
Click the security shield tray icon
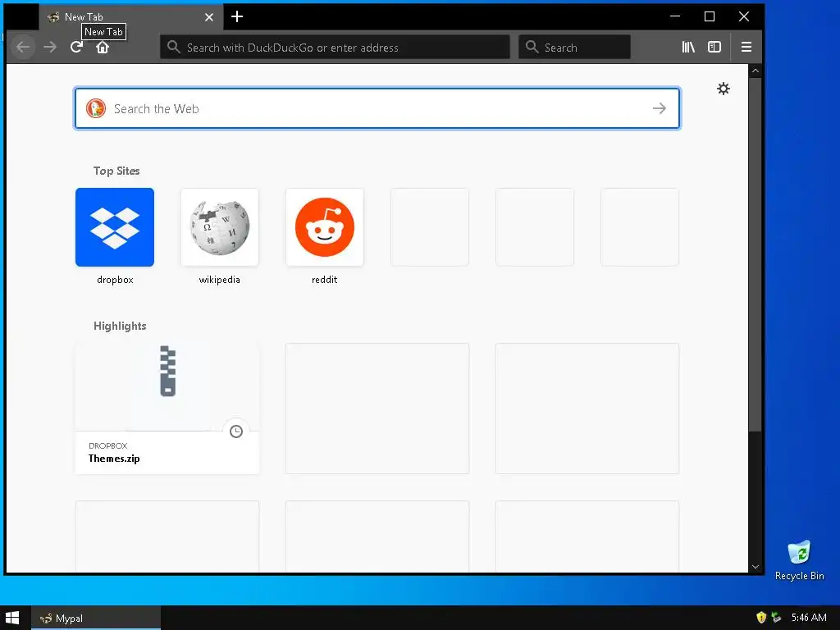click(761, 618)
